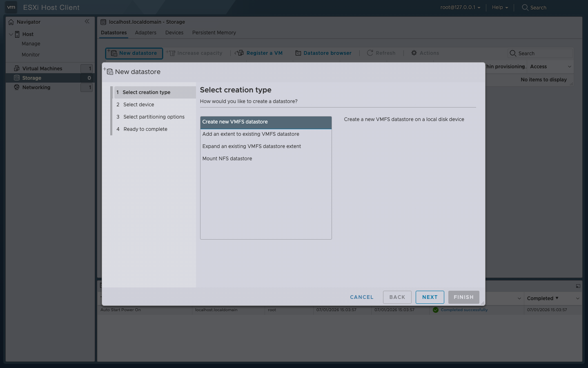The height and width of the screenshot is (368, 588).
Task: Select Mount NFS datastore option
Action: point(266,159)
